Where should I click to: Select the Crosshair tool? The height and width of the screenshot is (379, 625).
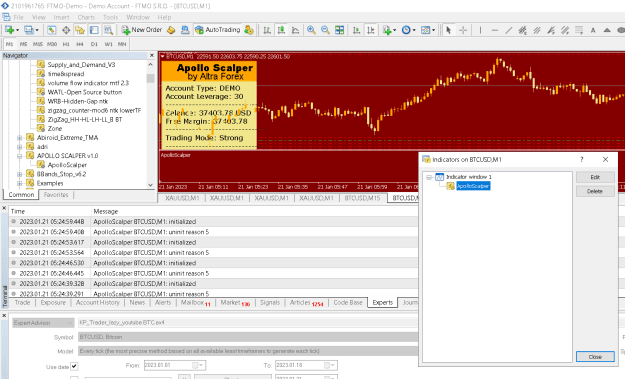pyautogui.click(x=463, y=30)
